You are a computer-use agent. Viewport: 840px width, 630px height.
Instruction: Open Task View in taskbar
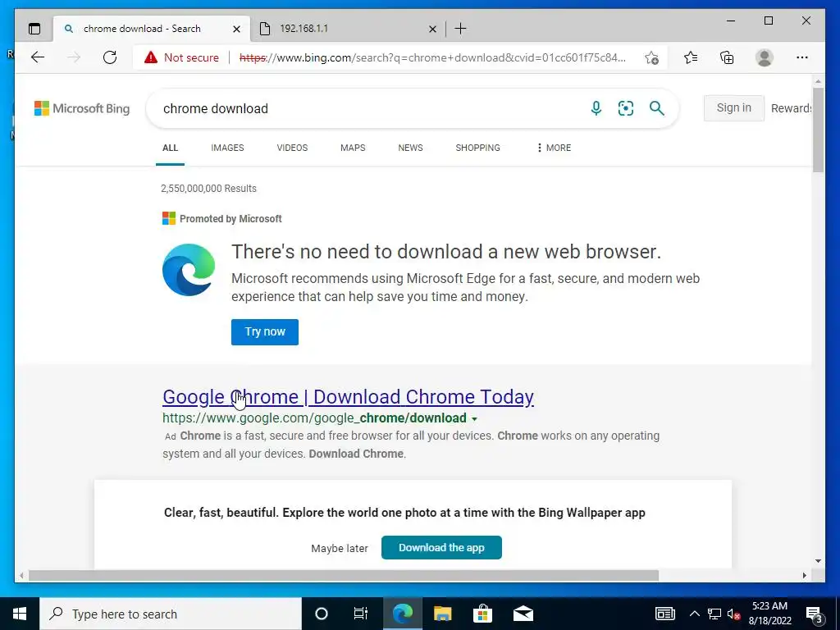(361, 614)
